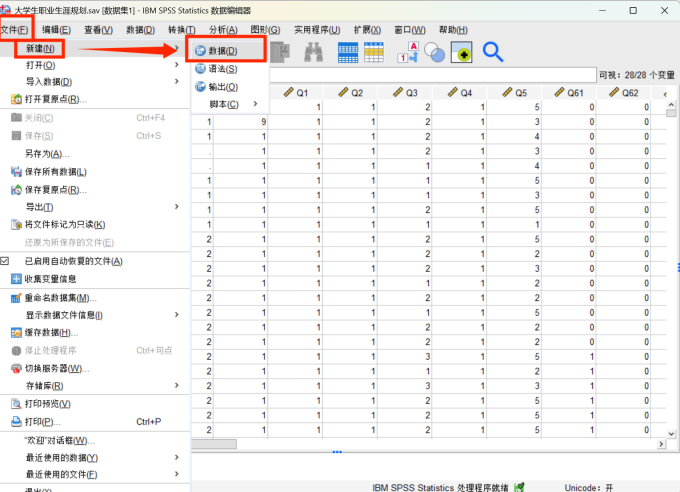Click the magnifying glass search icon

point(493,52)
